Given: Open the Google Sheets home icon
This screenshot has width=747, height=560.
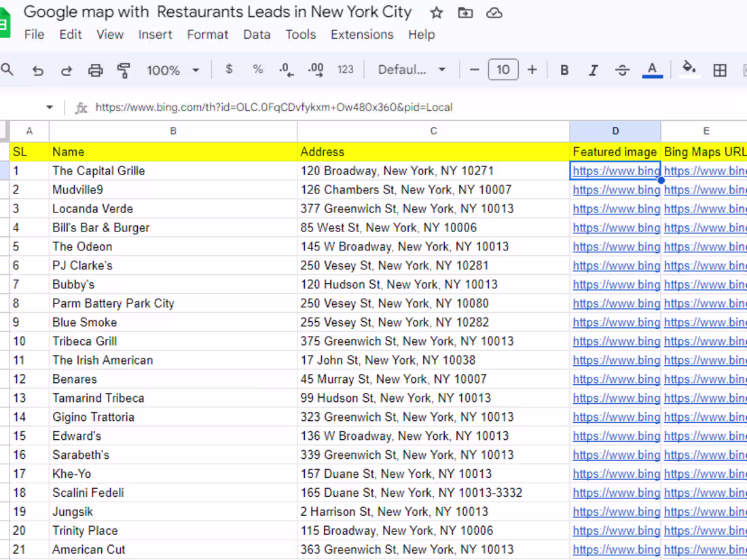Looking at the screenshot, I should (4, 22).
